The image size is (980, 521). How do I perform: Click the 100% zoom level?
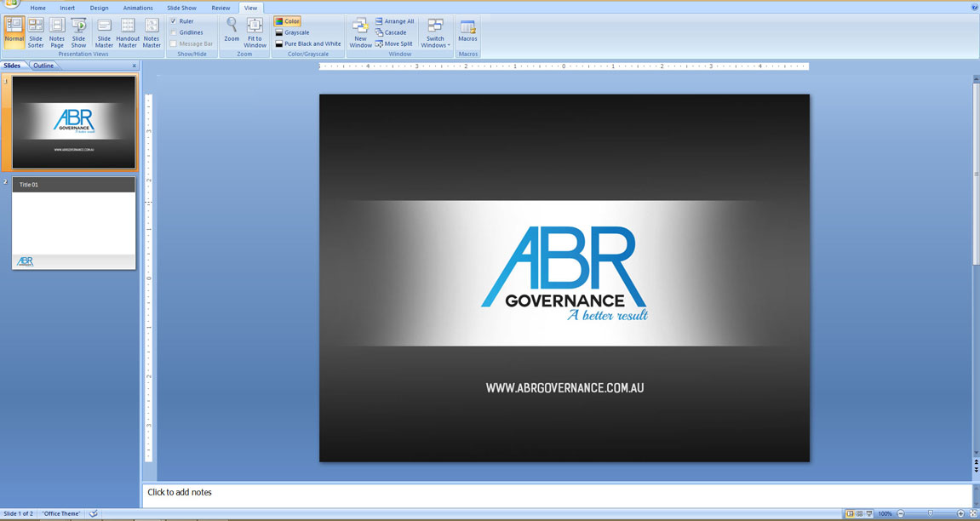(885, 513)
